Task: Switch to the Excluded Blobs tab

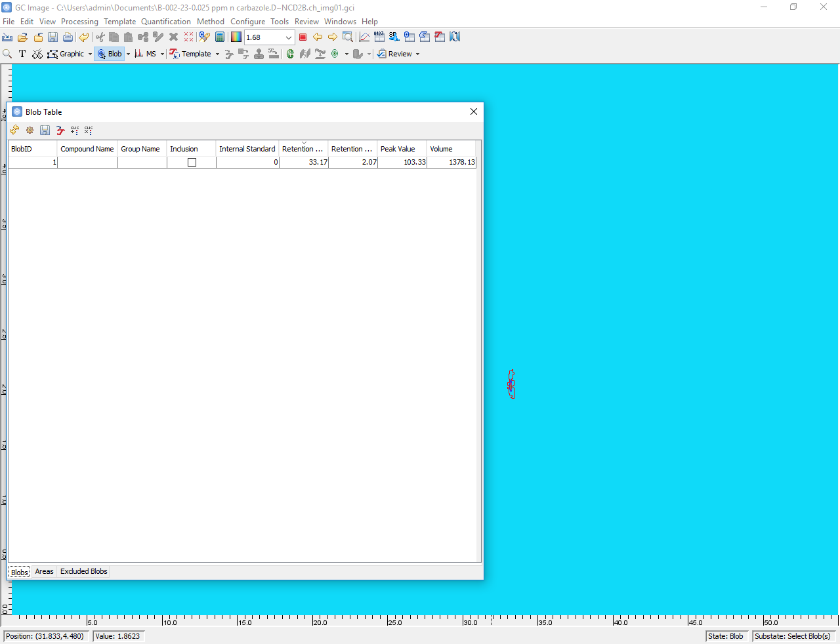Action: pos(84,571)
